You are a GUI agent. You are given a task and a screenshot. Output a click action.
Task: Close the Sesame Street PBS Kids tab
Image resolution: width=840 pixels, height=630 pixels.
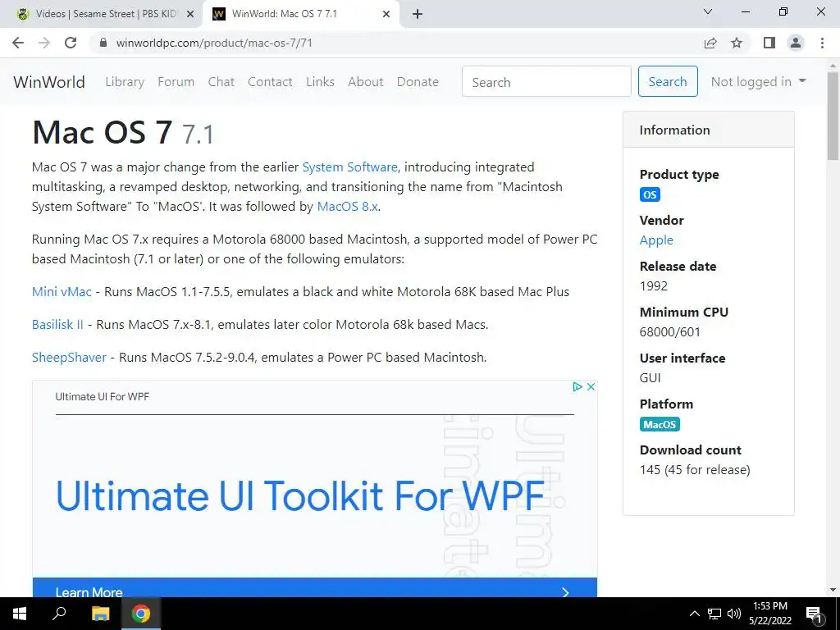190,15
